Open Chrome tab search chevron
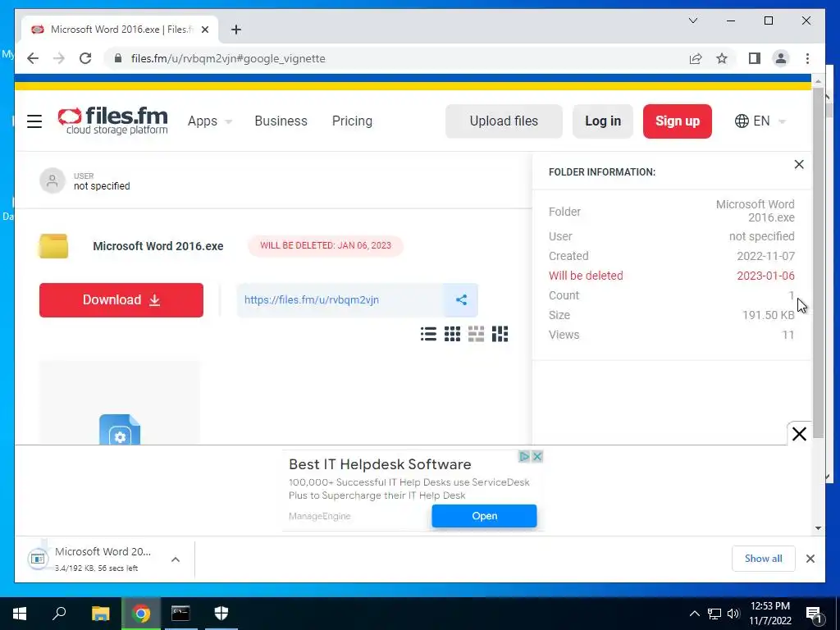 (x=692, y=21)
